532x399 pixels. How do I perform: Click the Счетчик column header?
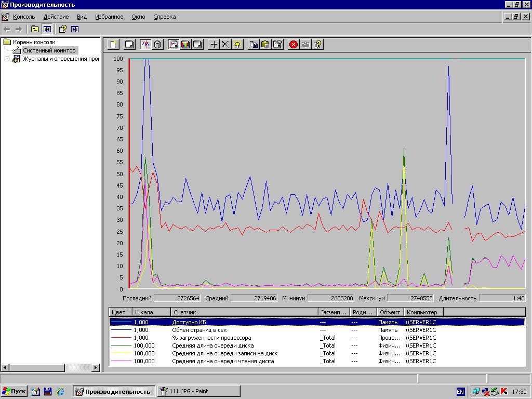244,312
